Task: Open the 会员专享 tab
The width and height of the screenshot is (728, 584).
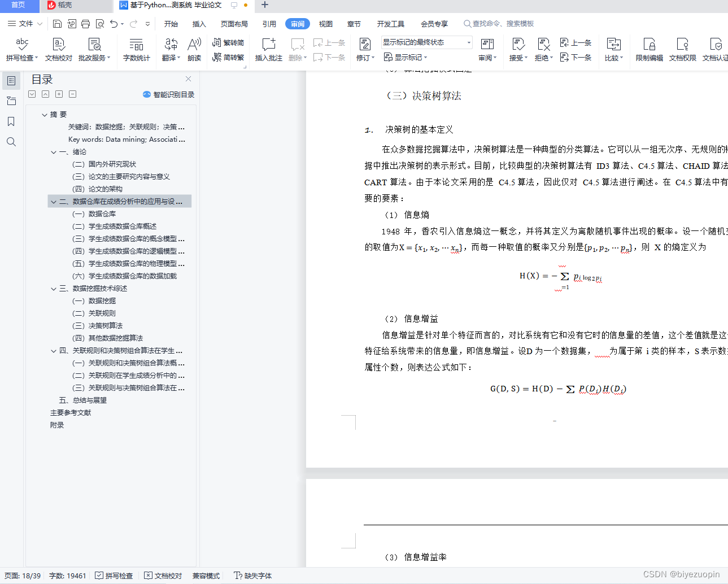Action: pos(434,24)
